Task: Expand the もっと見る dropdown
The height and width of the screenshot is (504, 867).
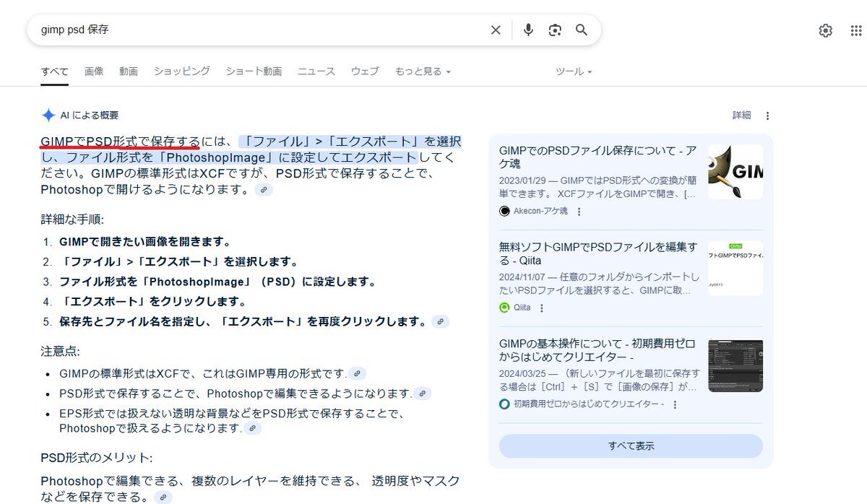Action: pos(423,71)
